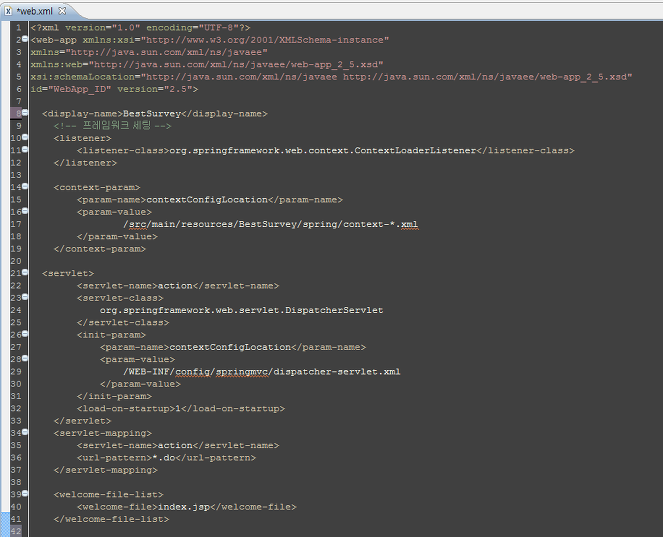This screenshot has height=537, width=663.
Task: Click the closing servlet-mapping tag
Action: point(105,470)
